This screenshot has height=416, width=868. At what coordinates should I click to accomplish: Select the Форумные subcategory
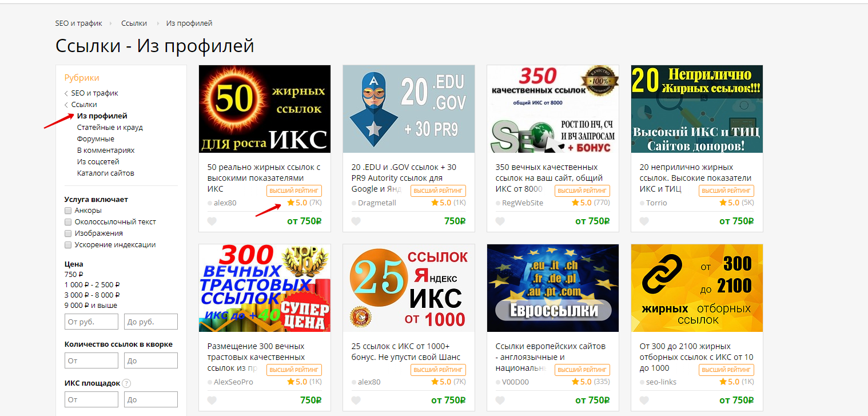pos(95,138)
